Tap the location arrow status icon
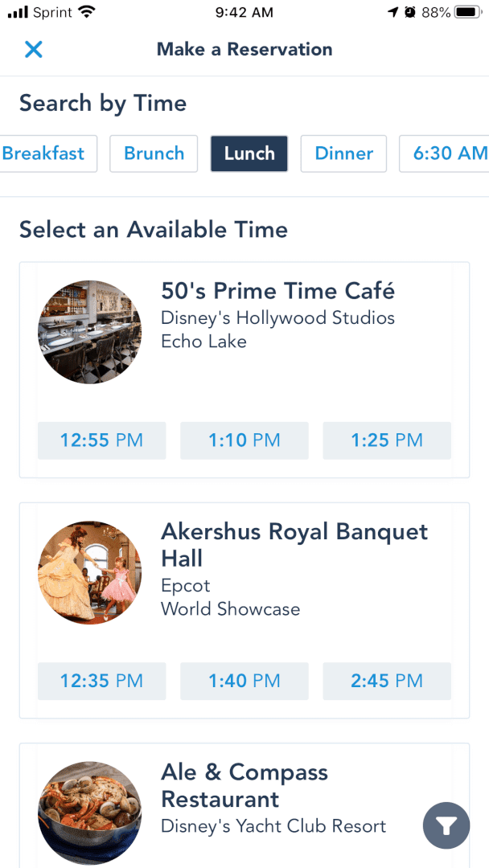The height and width of the screenshot is (868, 489). (394, 13)
